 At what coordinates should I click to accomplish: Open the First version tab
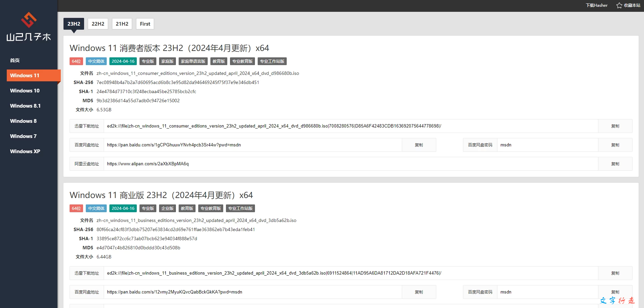(x=145, y=24)
